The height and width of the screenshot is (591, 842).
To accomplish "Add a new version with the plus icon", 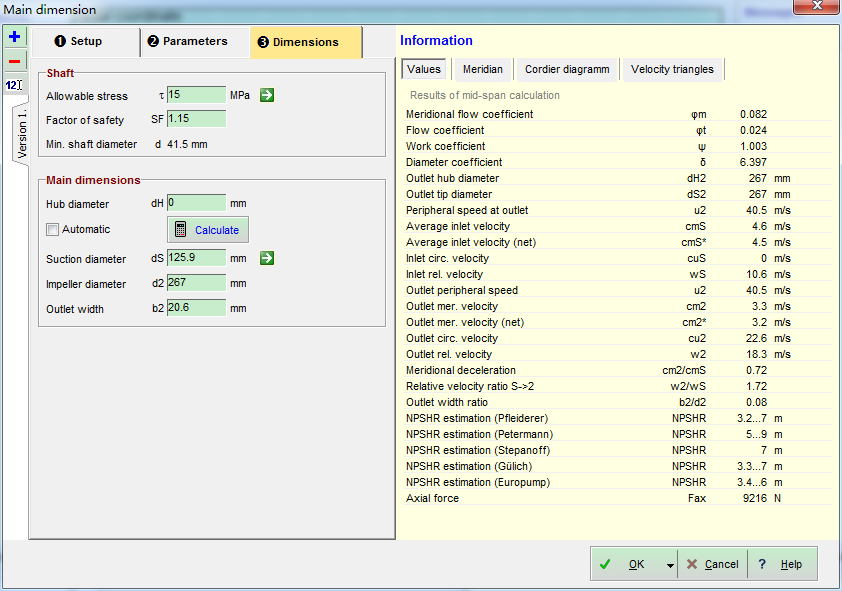I will (14, 37).
